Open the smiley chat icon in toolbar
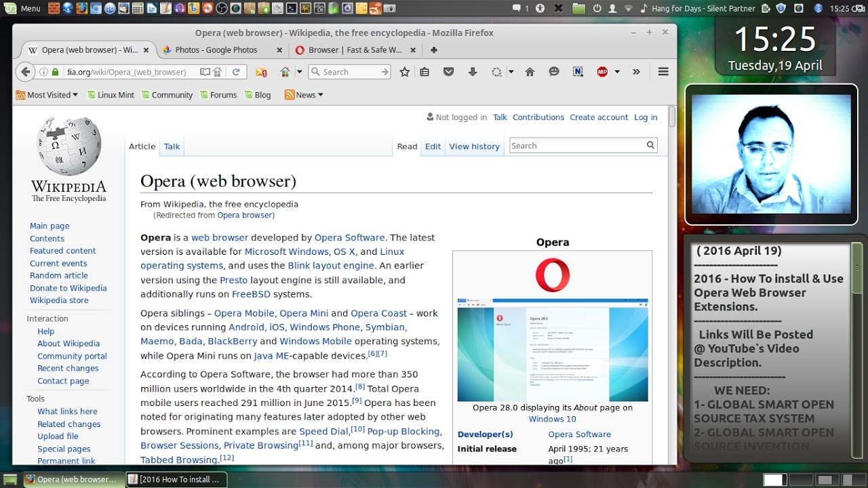Viewport: 868px width, 488px height. (554, 72)
